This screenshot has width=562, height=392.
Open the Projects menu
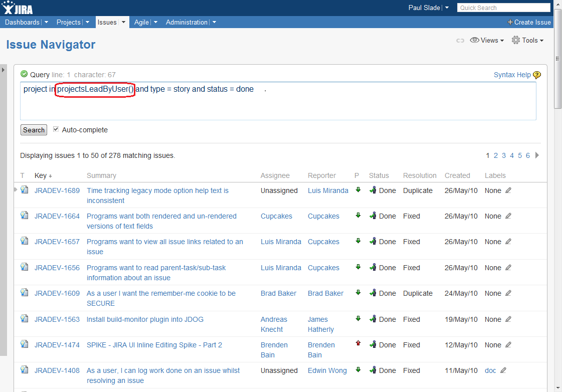(69, 22)
